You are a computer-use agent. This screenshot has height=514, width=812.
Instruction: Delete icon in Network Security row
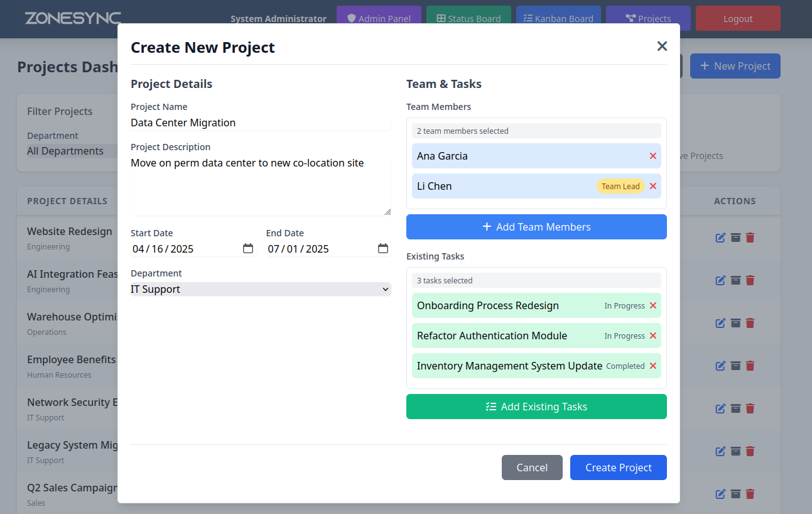click(x=750, y=408)
